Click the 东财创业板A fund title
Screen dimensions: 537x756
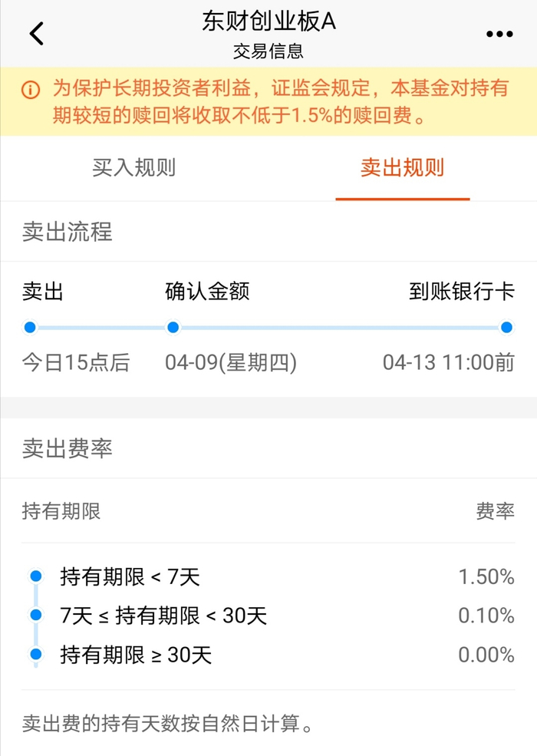[268, 21]
